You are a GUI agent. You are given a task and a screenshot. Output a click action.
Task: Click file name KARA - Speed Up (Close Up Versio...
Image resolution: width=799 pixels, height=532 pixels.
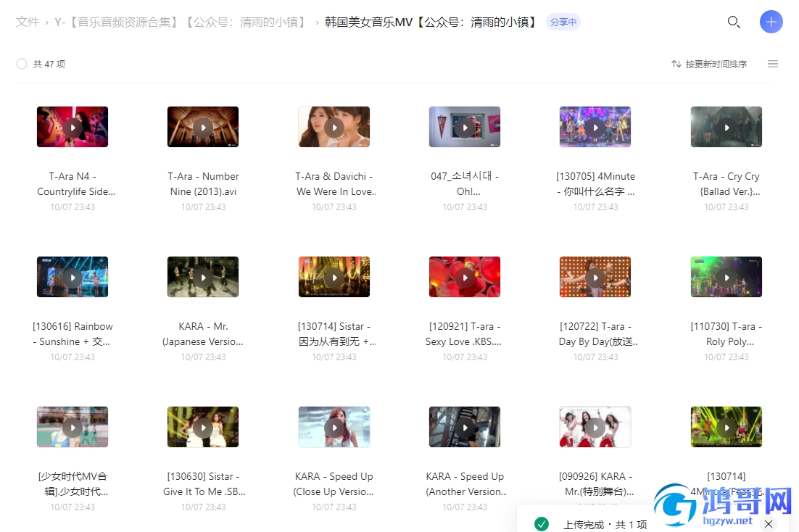334,484
